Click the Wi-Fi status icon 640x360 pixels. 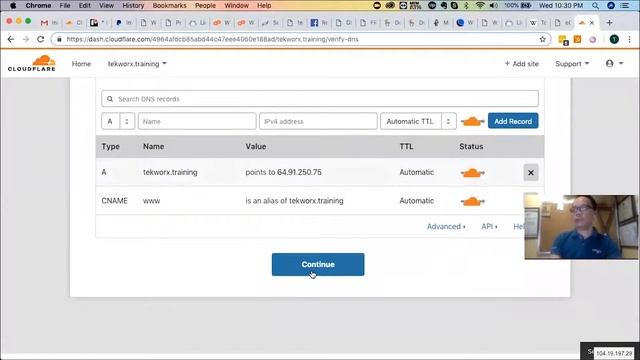(480, 5)
